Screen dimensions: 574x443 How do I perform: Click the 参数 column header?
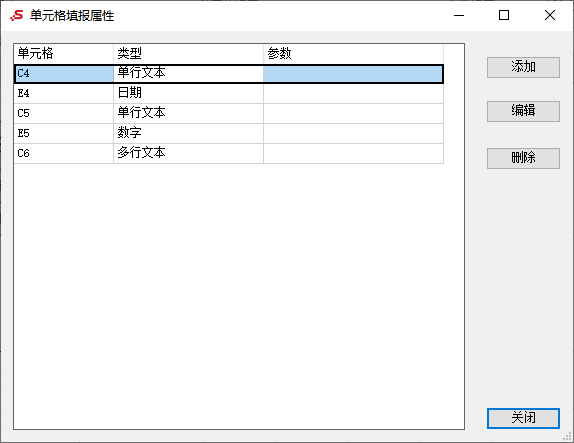[353, 54]
